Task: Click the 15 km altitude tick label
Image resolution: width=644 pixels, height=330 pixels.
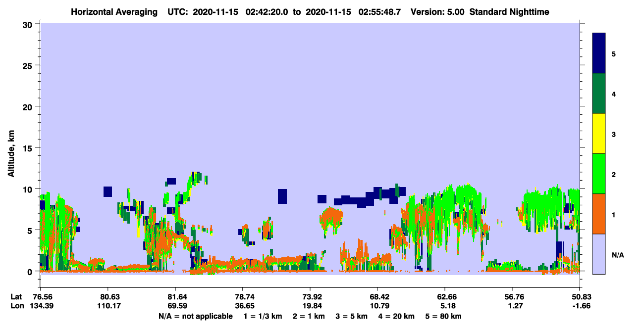Action: click(x=29, y=148)
